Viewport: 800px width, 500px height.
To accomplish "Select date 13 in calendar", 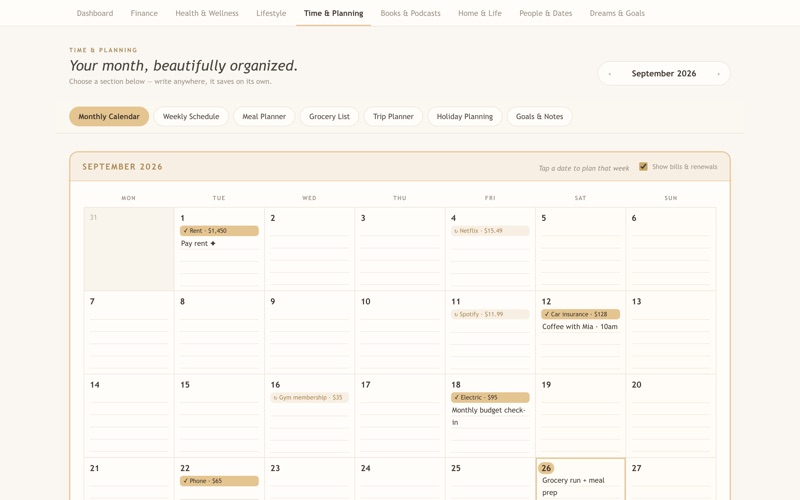I will tap(636, 302).
